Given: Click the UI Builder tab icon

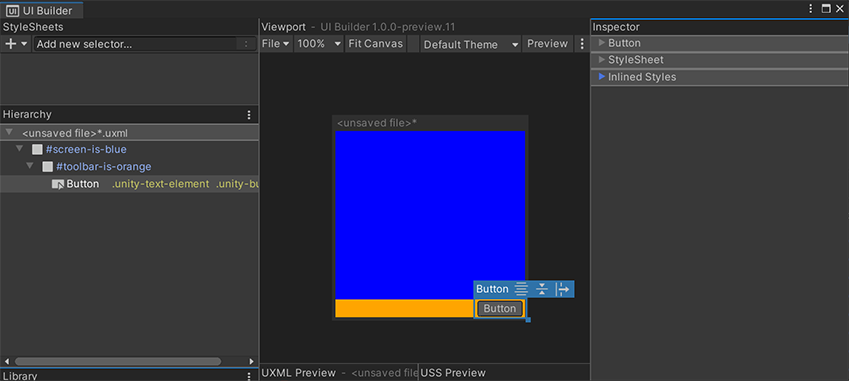Looking at the screenshot, I should click(x=12, y=10).
